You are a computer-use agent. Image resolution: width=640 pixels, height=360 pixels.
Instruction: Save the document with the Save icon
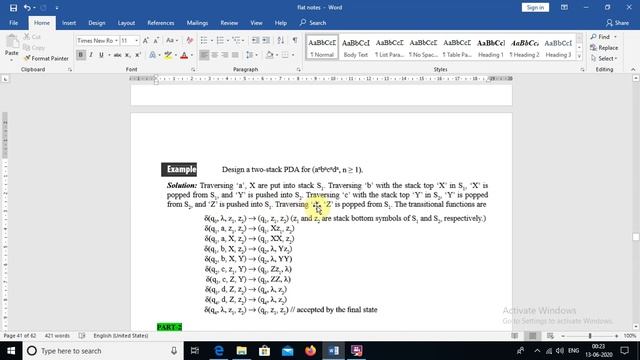click(13, 8)
